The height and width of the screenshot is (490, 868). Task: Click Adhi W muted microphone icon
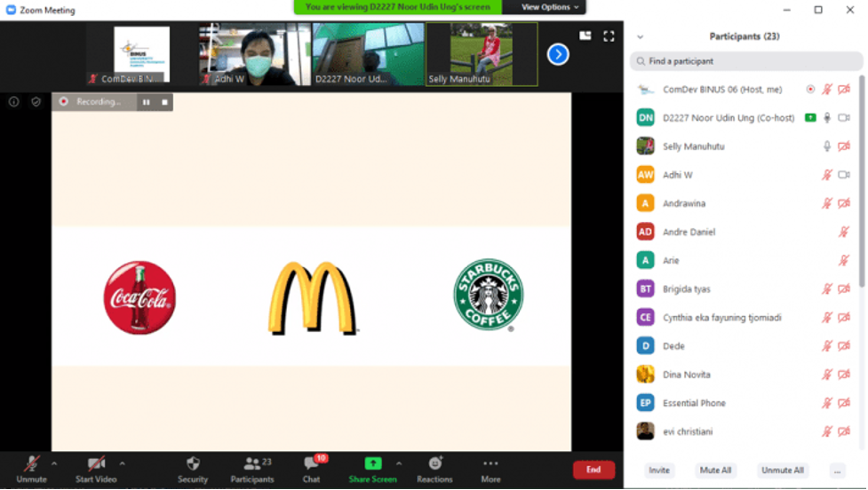pos(827,175)
